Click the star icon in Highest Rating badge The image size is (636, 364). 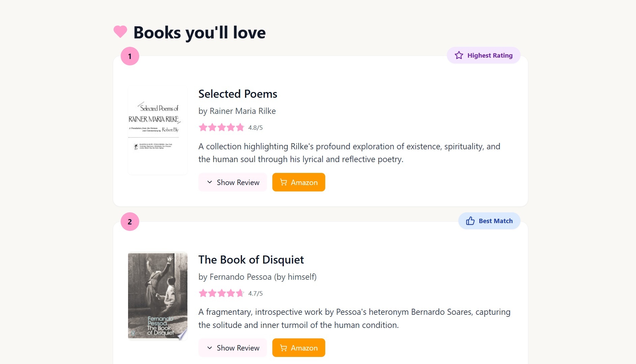click(459, 55)
